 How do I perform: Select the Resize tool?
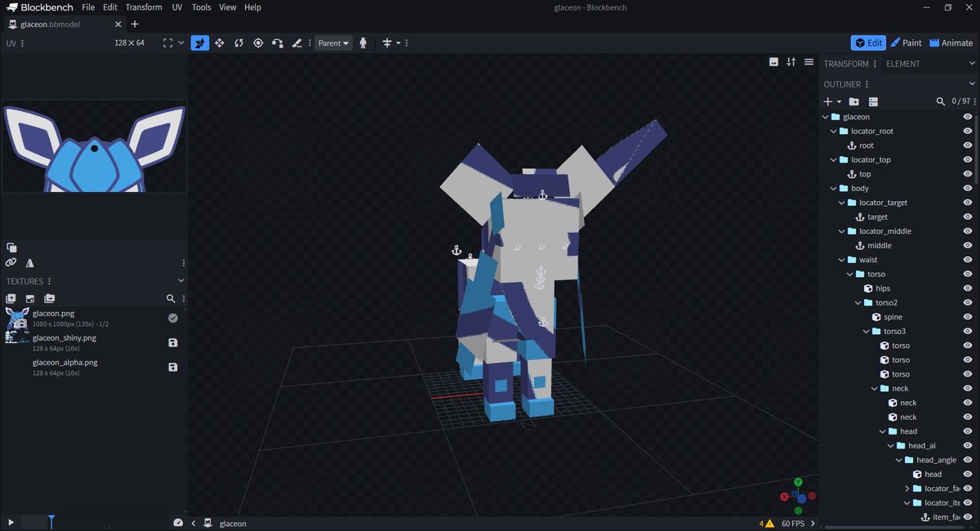point(220,42)
